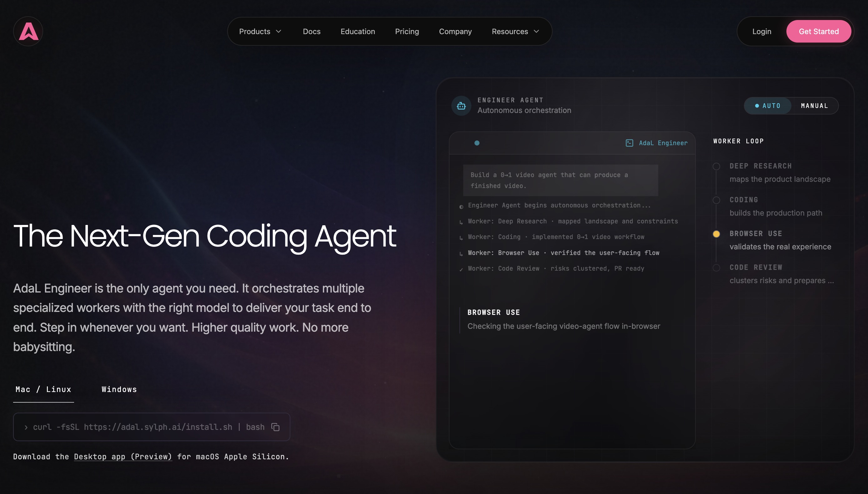Image resolution: width=868 pixels, height=494 pixels.
Task: Expand the Products dropdown menu
Action: pyautogui.click(x=260, y=32)
